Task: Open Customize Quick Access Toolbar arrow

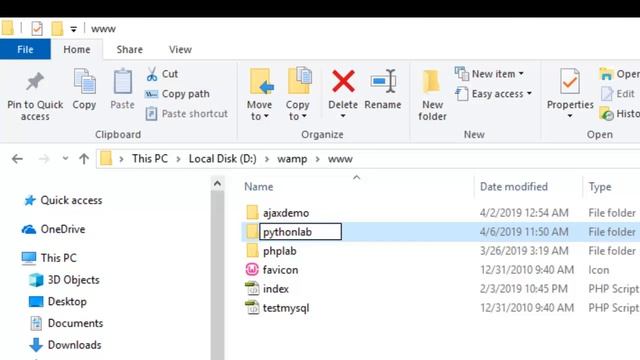Action: [73, 29]
